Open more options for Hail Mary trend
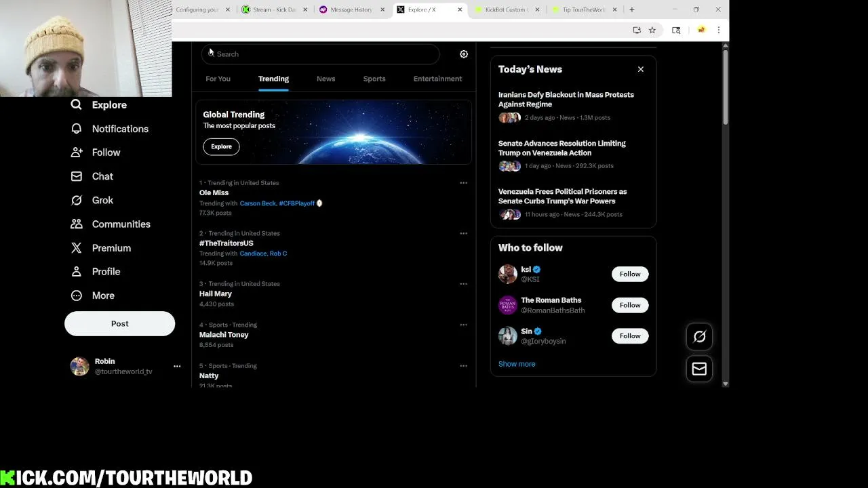Viewport: 868px width, 488px height. click(463, 284)
